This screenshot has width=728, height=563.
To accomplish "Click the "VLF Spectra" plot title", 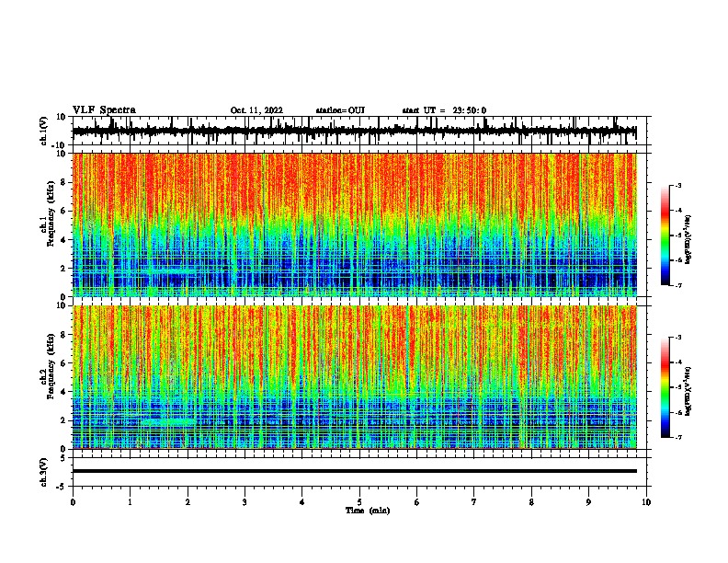I will tap(104, 110).
